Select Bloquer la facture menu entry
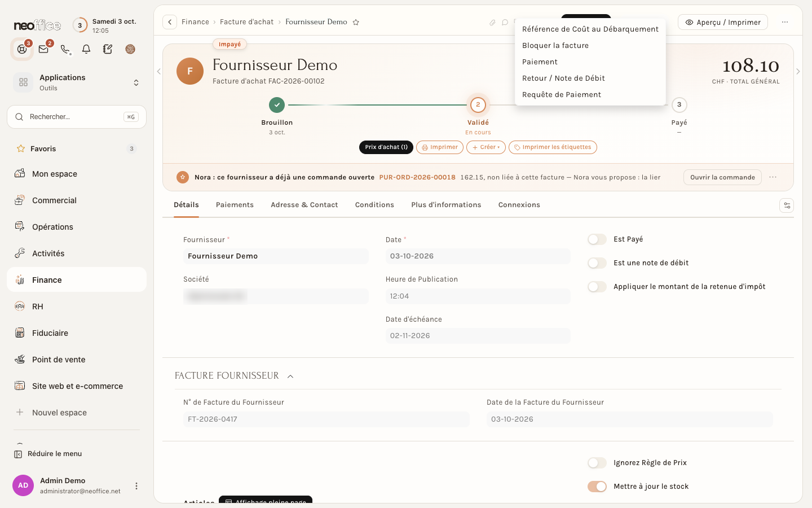Image resolution: width=812 pixels, height=508 pixels. coord(590,46)
